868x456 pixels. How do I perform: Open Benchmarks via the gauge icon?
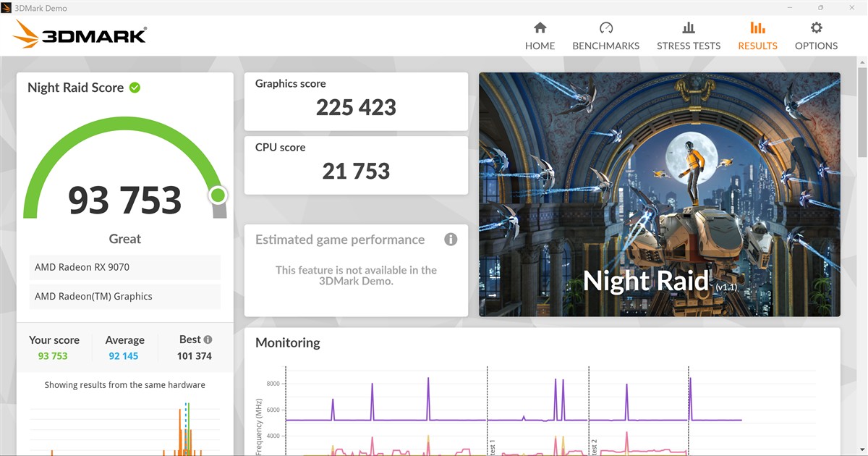pyautogui.click(x=605, y=28)
